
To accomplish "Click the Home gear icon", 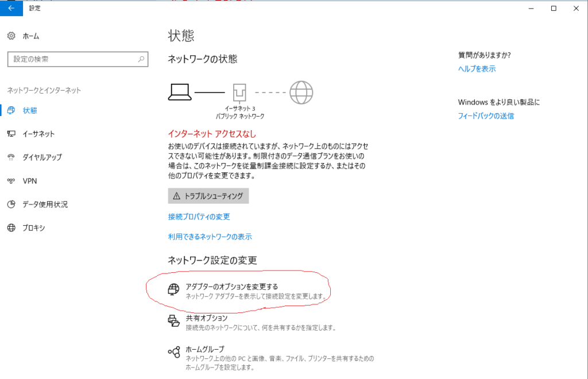I will pyautogui.click(x=11, y=36).
